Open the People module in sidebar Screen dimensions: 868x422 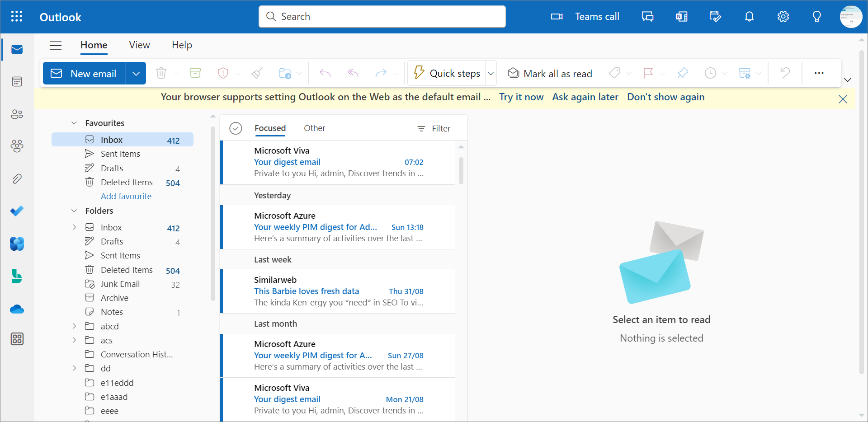[17, 114]
